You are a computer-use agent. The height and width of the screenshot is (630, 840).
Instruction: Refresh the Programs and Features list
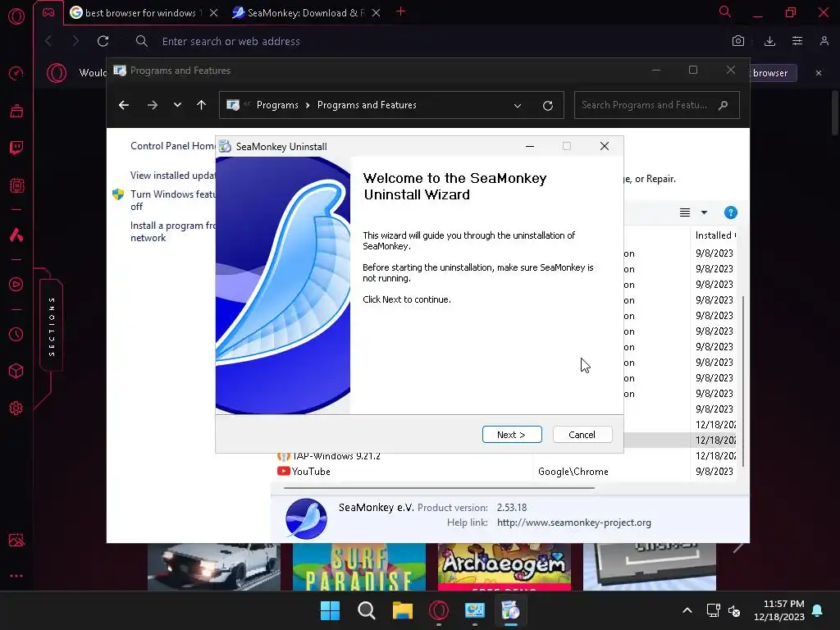tap(547, 106)
